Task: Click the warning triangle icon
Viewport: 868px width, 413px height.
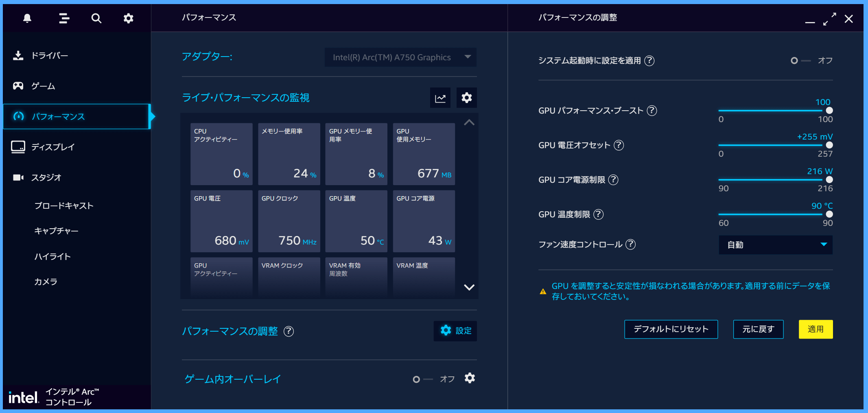Action: point(543,291)
